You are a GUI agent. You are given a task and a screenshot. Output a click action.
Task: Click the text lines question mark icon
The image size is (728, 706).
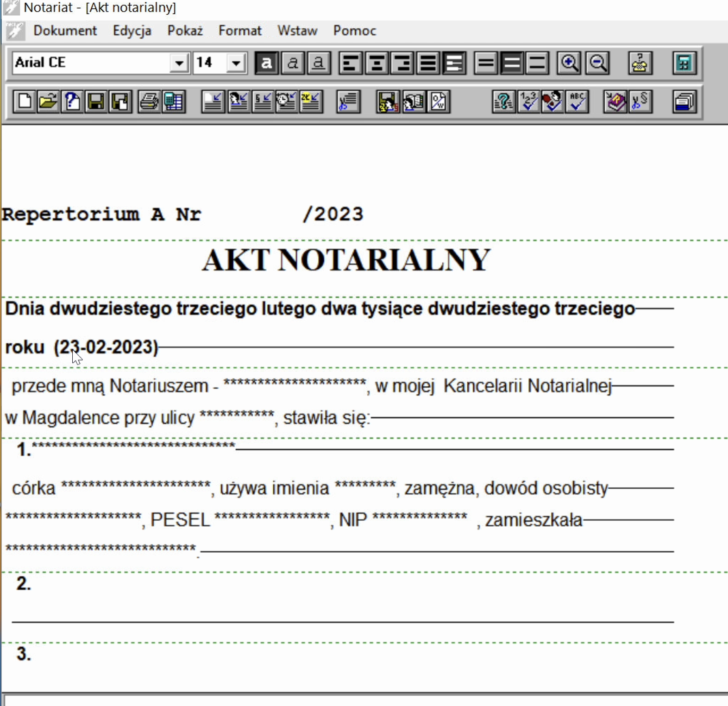click(504, 101)
